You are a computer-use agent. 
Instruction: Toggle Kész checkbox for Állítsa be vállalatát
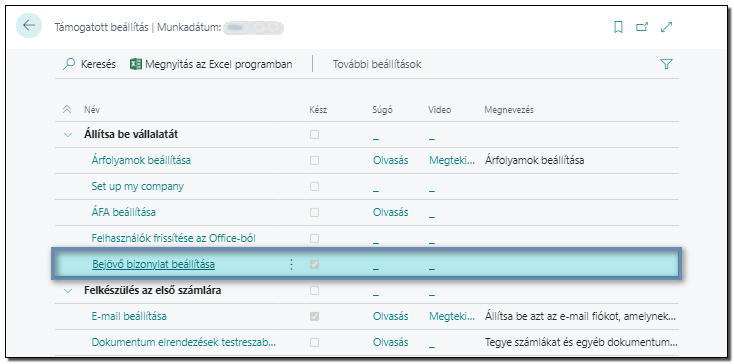point(315,134)
